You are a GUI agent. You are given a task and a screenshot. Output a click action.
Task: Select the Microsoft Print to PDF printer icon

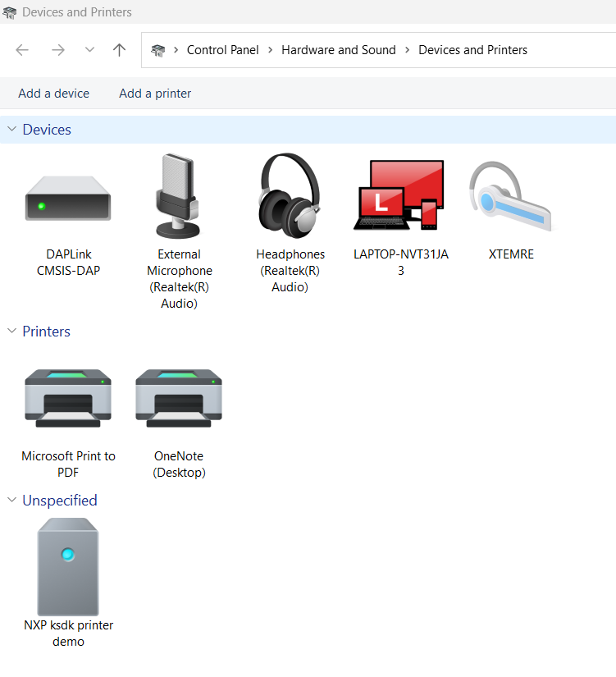pyautogui.click(x=68, y=398)
